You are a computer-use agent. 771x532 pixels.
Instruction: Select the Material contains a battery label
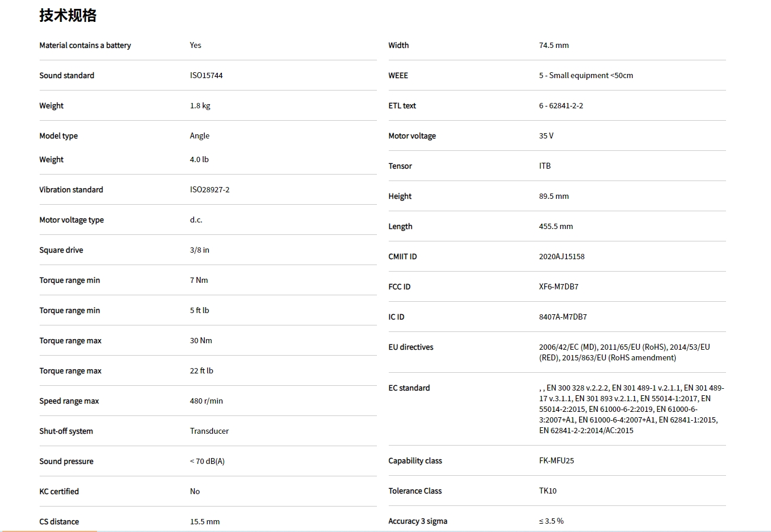pos(85,46)
